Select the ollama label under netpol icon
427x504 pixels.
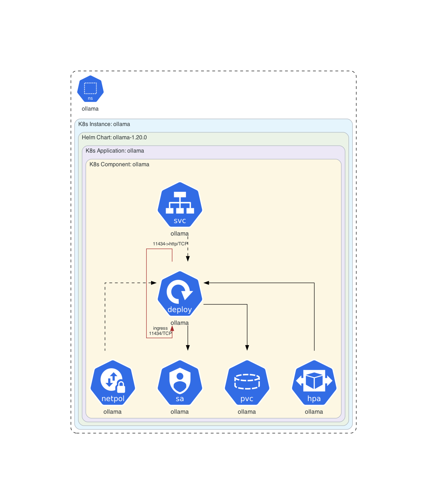click(113, 412)
